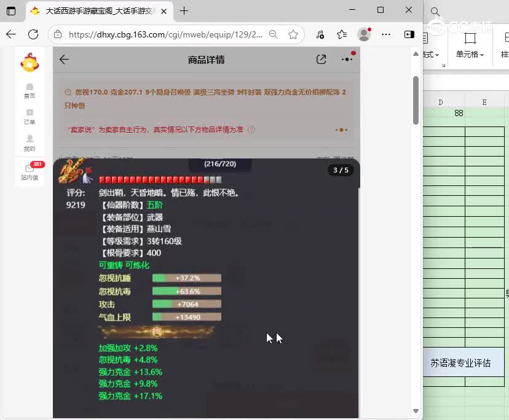Click the 评分 9219 score
The height and width of the screenshot is (420, 509).
click(76, 199)
